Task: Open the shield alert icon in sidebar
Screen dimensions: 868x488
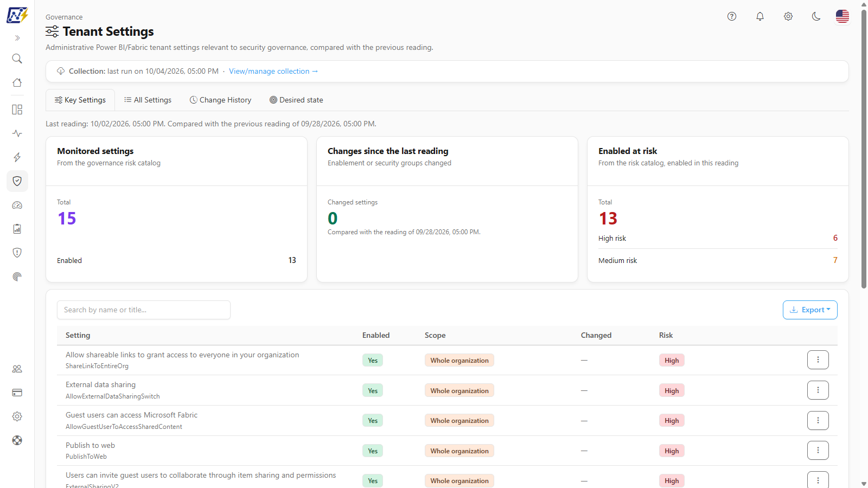Action: click(x=17, y=253)
